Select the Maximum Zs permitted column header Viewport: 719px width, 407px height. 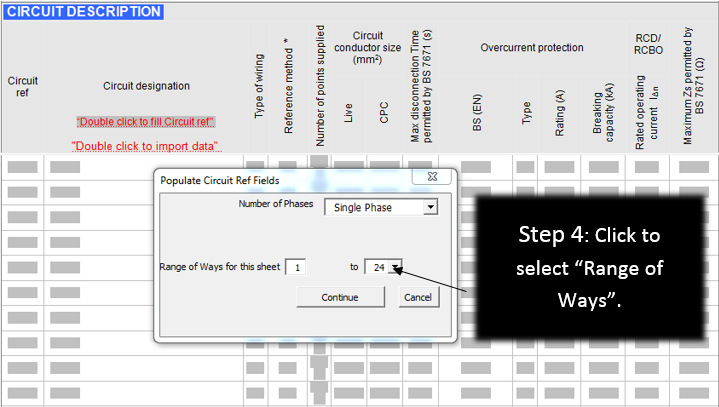tap(695, 86)
